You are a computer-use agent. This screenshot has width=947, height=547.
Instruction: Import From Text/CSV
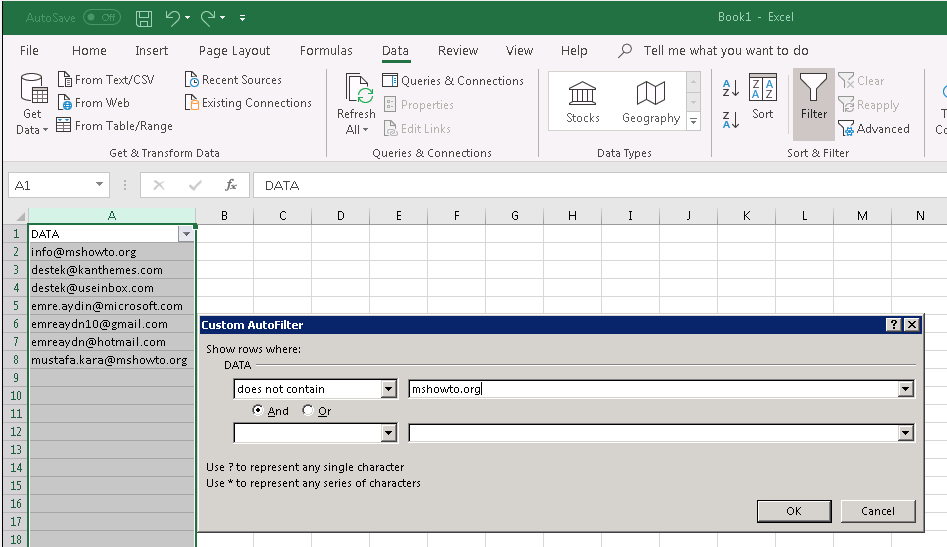click(x=106, y=80)
